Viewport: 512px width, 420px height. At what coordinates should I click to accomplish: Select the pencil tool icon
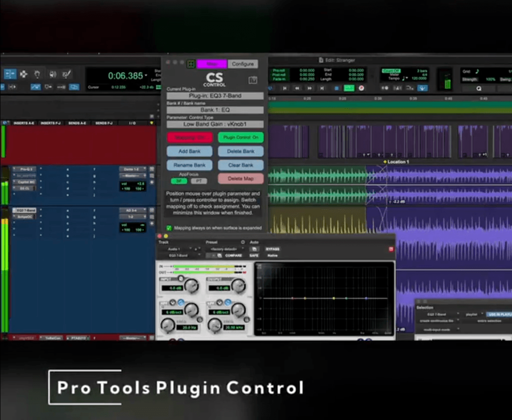pyautogui.click(x=66, y=74)
